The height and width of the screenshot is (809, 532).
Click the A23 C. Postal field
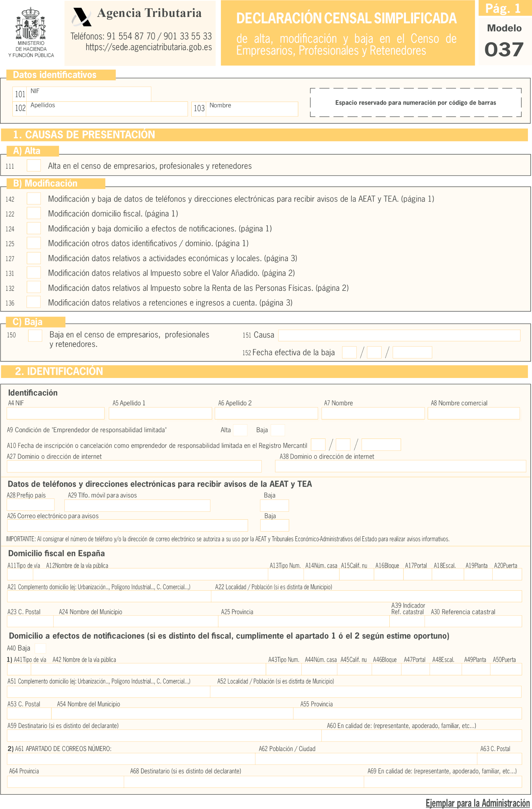[x=30, y=621]
